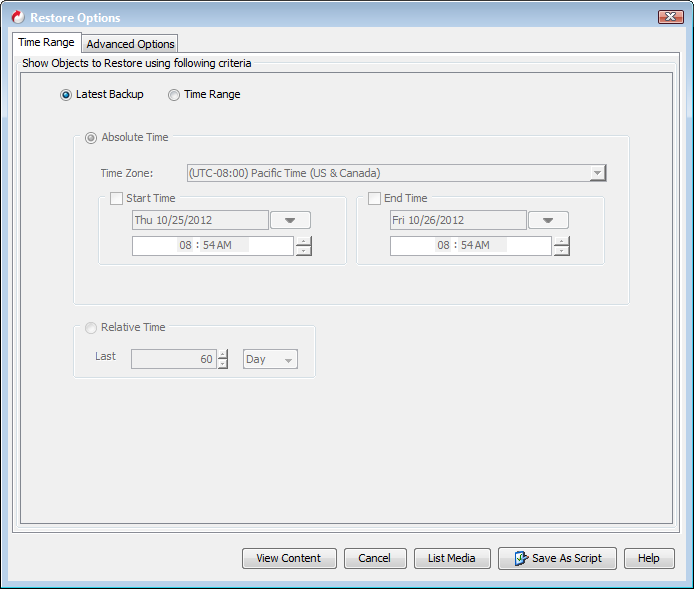Enable the Start Time checkbox
Image resolution: width=694 pixels, height=589 pixels.
click(116, 198)
